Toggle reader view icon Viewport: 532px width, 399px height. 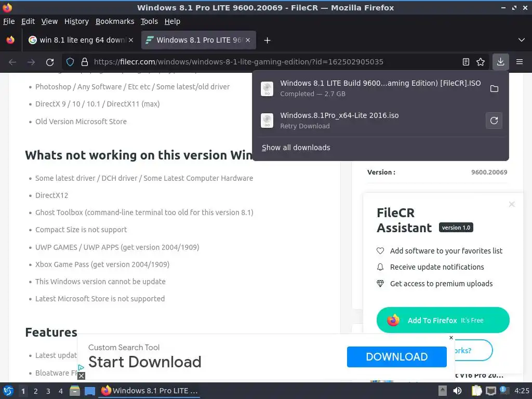pos(466,62)
